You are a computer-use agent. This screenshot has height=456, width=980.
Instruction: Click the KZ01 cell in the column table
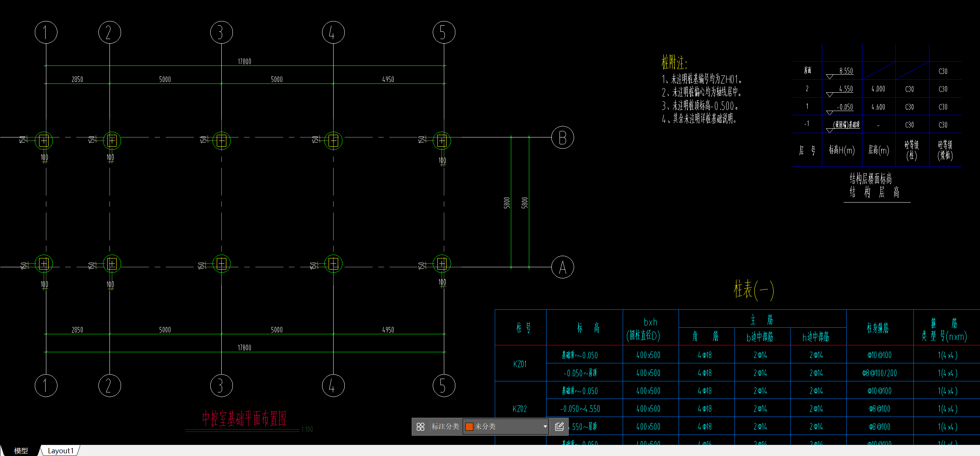click(x=520, y=364)
